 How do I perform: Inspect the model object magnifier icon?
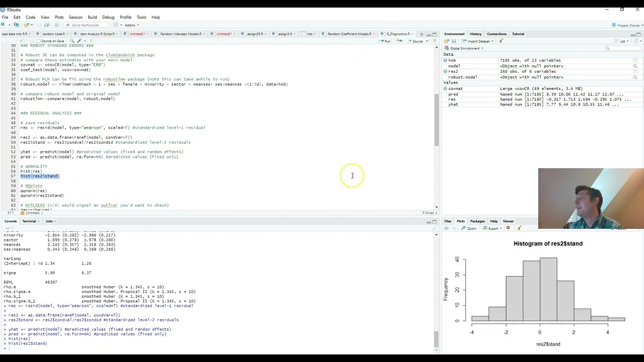635,66
